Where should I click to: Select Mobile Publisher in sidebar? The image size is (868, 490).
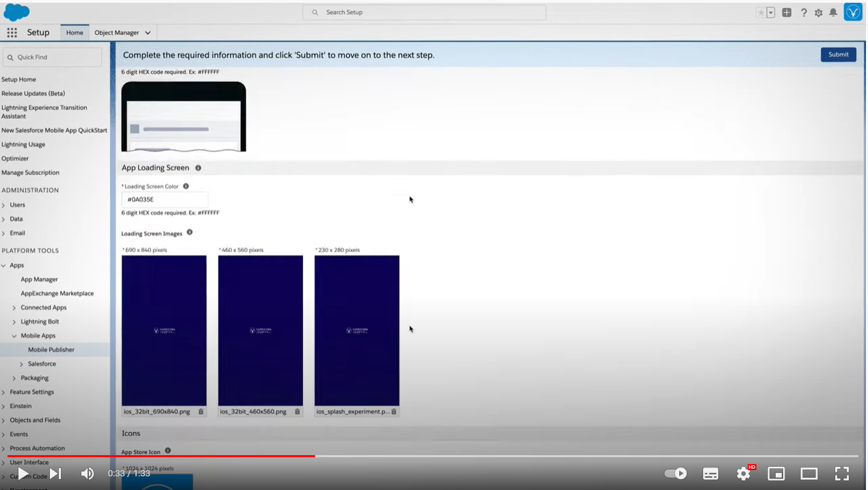[x=51, y=350]
